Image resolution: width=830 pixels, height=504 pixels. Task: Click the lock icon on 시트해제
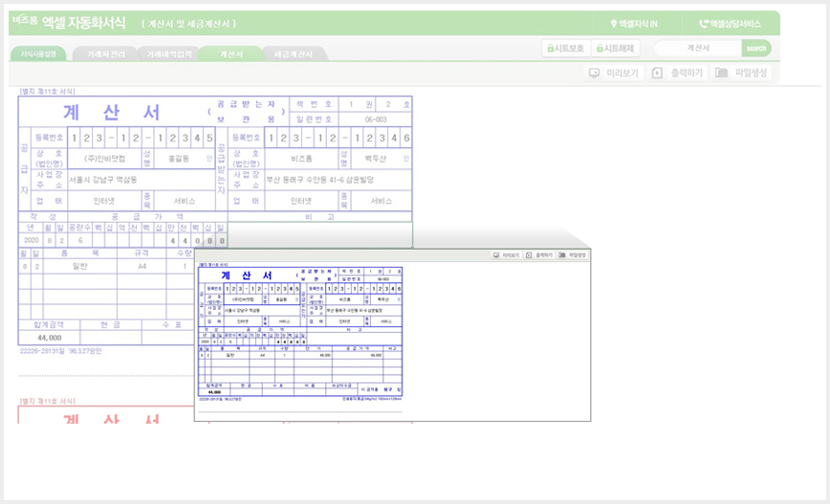point(600,48)
